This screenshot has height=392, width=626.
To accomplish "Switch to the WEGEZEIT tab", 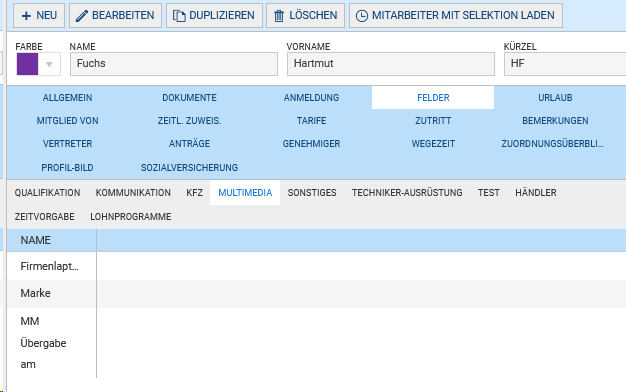I will [433, 144].
